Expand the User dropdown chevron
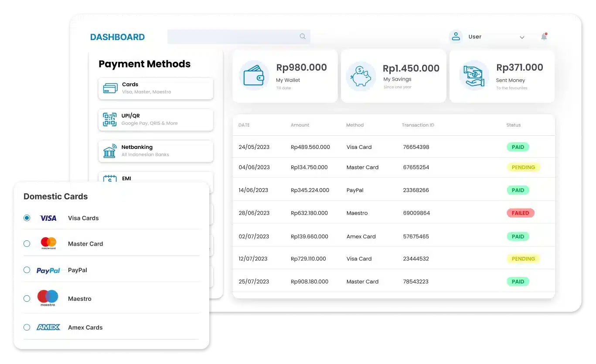This screenshot has height=364, width=596. point(522,37)
